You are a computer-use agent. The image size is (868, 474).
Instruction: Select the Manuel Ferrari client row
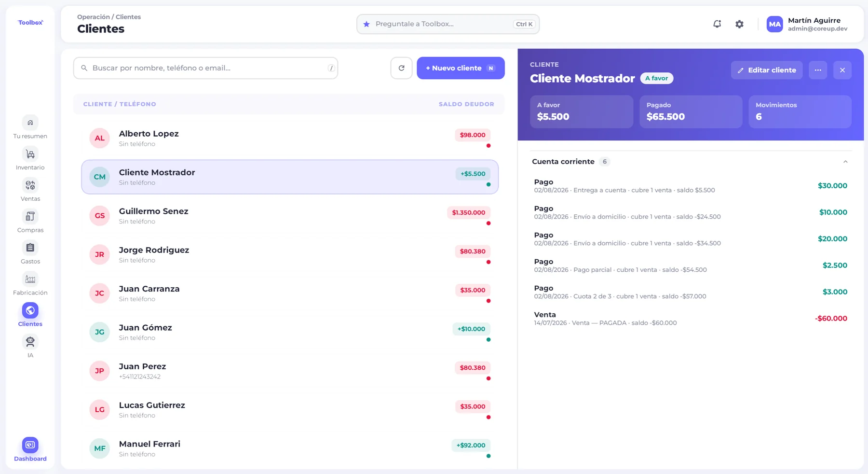pyautogui.click(x=290, y=448)
